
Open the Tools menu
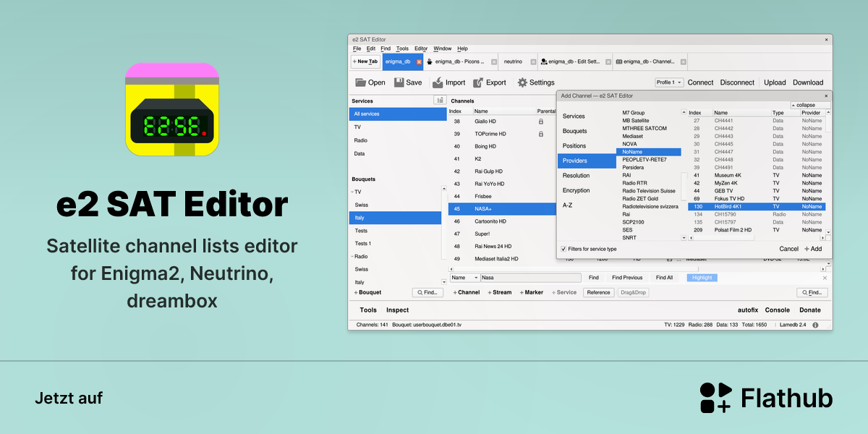tap(402, 48)
